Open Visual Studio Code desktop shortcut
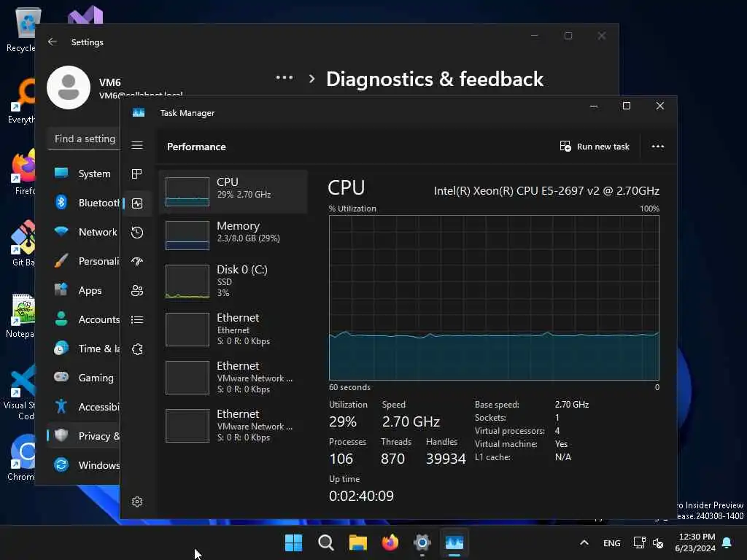 [21, 393]
